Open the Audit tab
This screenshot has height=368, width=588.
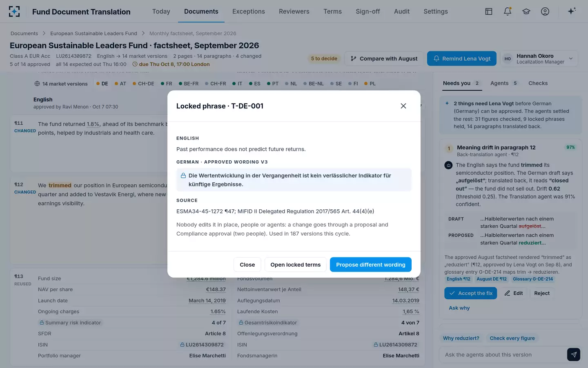tap(402, 11)
